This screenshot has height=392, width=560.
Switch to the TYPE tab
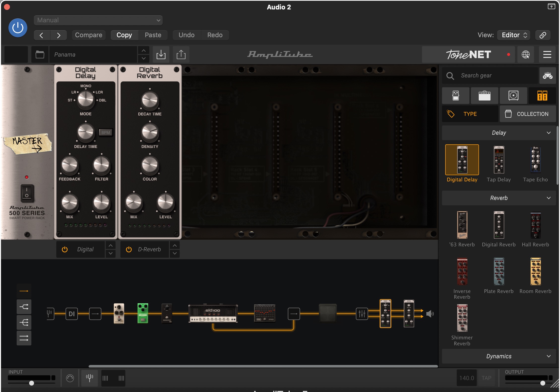470,114
